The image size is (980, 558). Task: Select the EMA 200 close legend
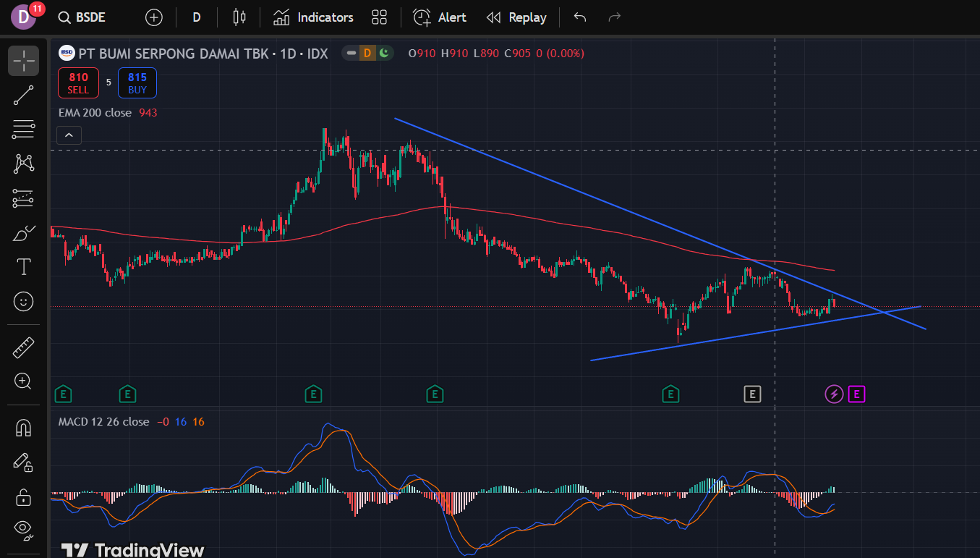pos(95,113)
